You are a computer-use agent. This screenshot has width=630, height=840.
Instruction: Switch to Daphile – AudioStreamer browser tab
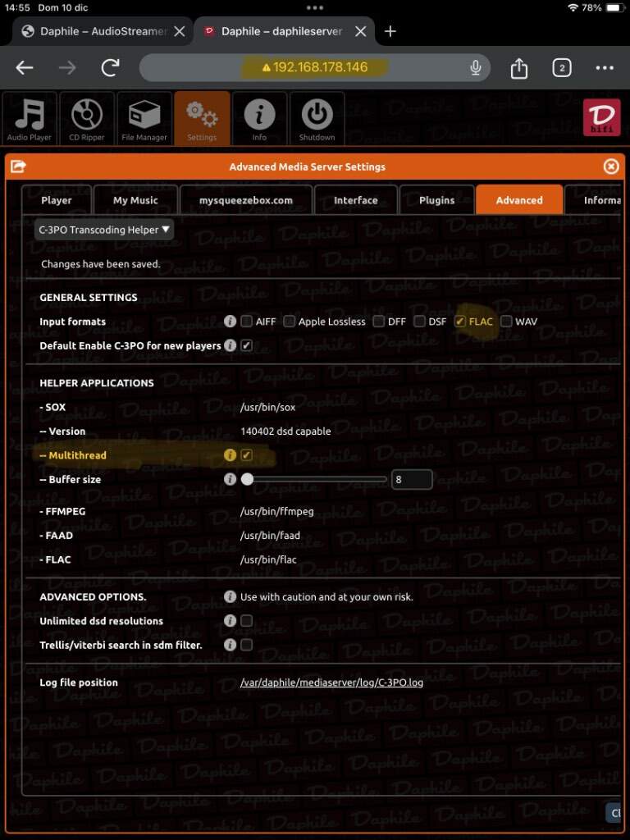pos(103,32)
